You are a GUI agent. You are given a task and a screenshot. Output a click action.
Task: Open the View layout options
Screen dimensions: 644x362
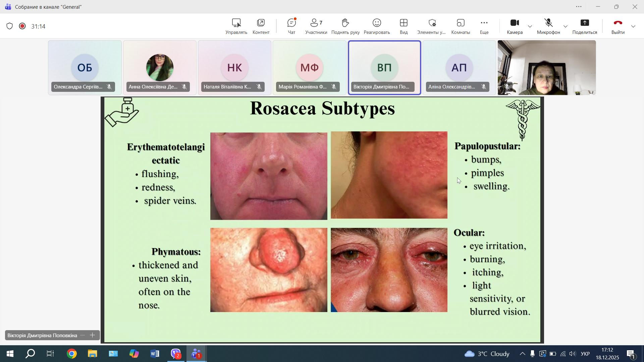pos(404,26)
